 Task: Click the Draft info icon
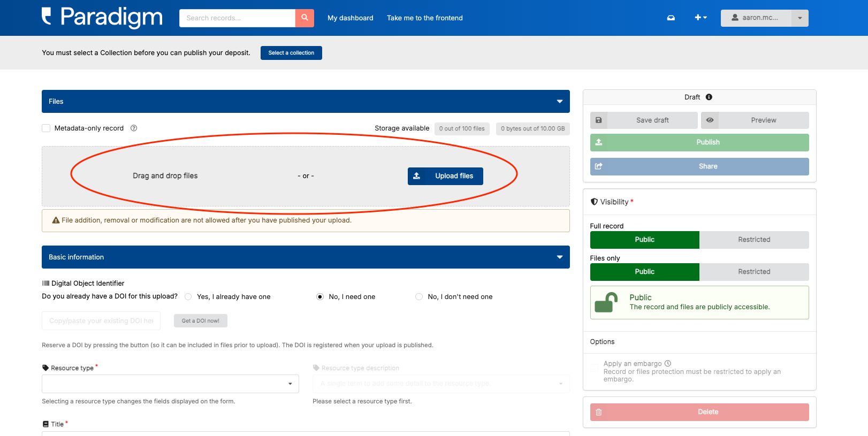pyautogui.click(x=709, y=97)
